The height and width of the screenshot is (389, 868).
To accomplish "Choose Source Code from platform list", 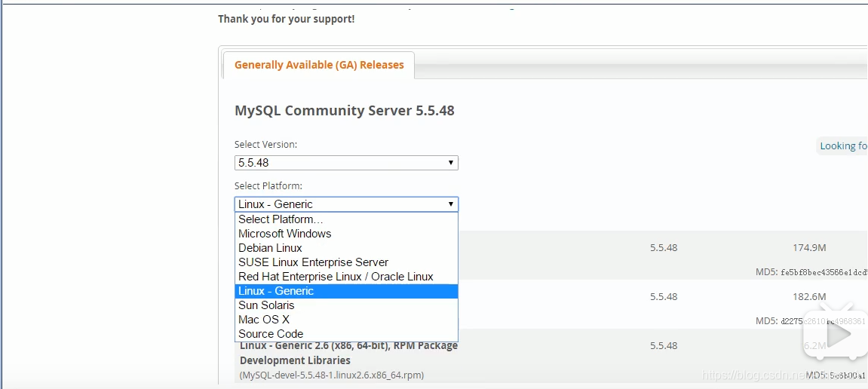I will (346, 334).
